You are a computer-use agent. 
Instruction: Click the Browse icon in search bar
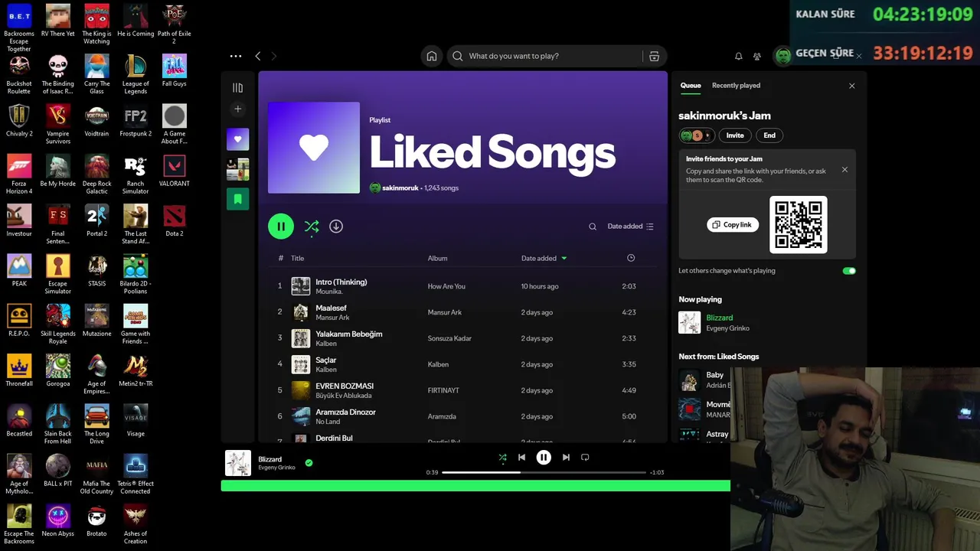654,56
